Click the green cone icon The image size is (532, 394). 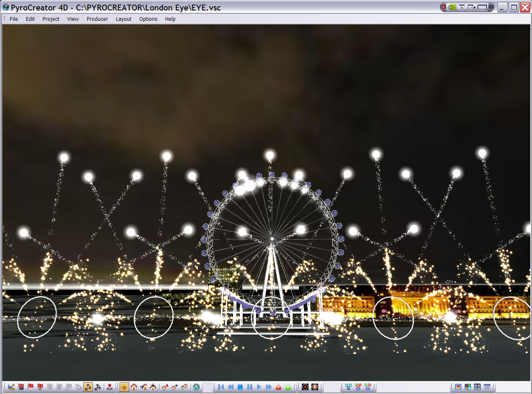pos(288,387)
